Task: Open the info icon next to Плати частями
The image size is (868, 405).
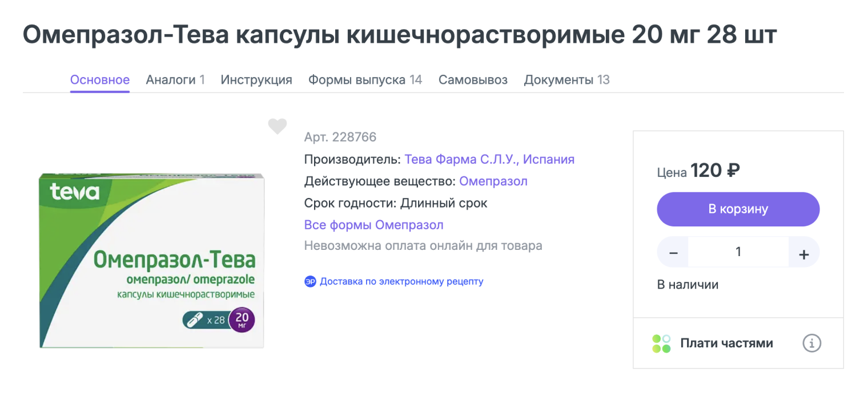Action: (811, 343)
